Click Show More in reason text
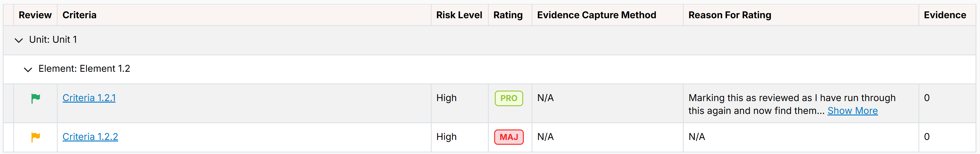Viewport: 980px width, 154px height. tap(853, 111)
